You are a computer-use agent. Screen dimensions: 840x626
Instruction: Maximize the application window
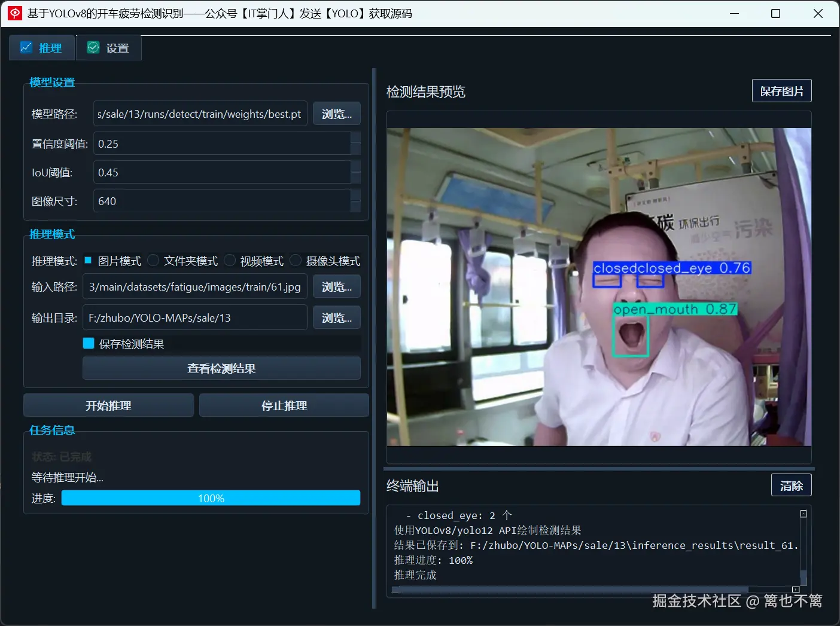point(775,13)
